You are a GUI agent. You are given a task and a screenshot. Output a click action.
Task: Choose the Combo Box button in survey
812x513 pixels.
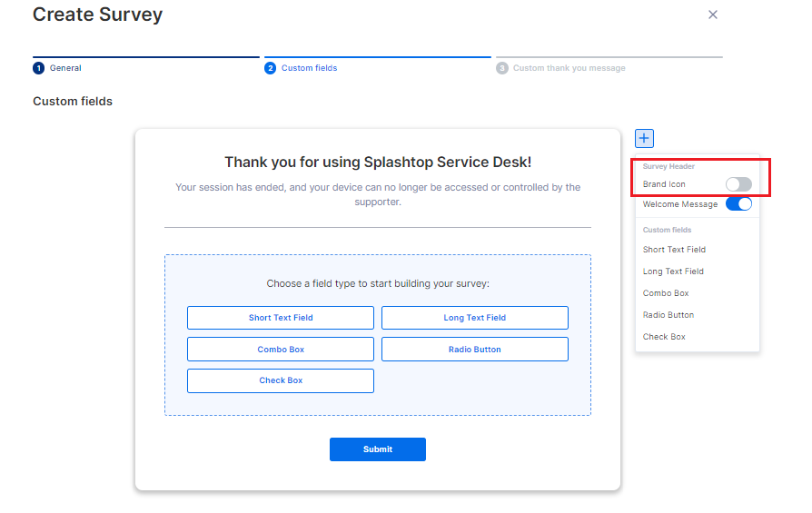click(x=281, y=350)
